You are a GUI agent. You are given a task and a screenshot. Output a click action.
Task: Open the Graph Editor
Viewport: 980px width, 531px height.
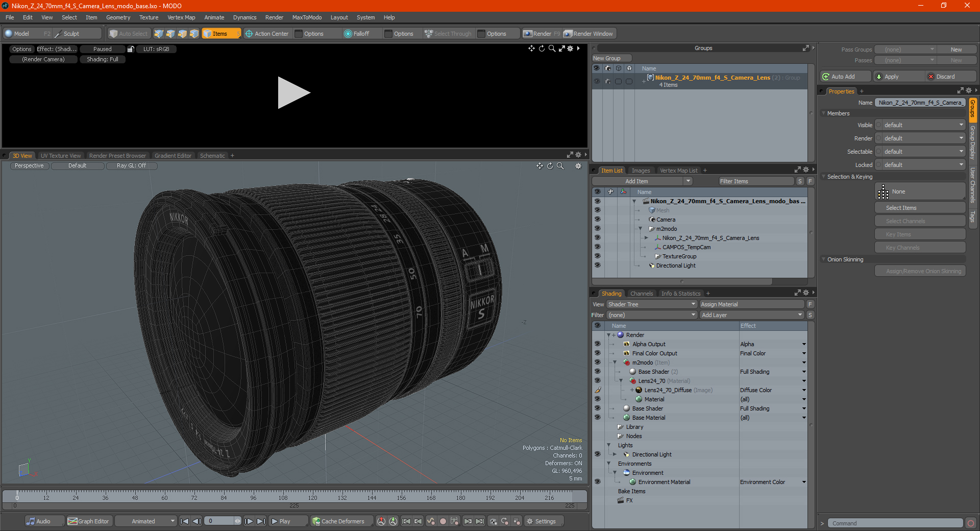pyautogui.click(x=89, y=521)
